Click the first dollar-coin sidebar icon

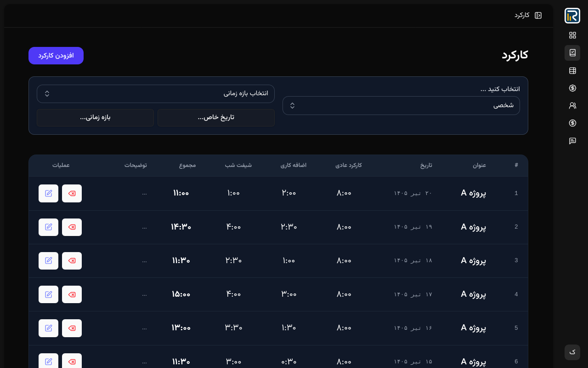[572, 88]
